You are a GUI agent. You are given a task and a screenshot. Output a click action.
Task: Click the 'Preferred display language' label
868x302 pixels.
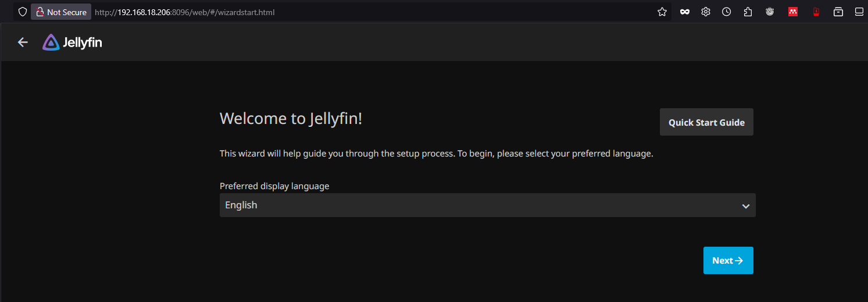pos(274,186)
